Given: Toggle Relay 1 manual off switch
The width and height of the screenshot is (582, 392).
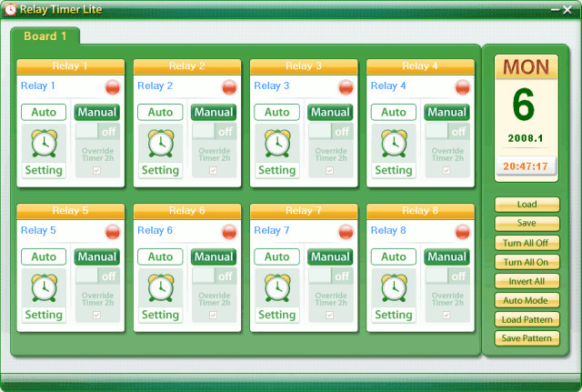Looking at the screenshot, I should tap(97, 131).
